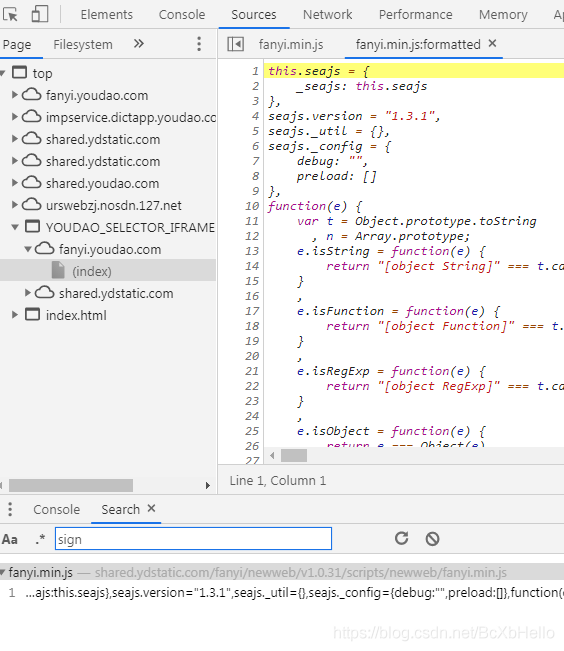564x651 pixels.
Task: Toggle match case Aa option
Action: click(x=10, y=539)
